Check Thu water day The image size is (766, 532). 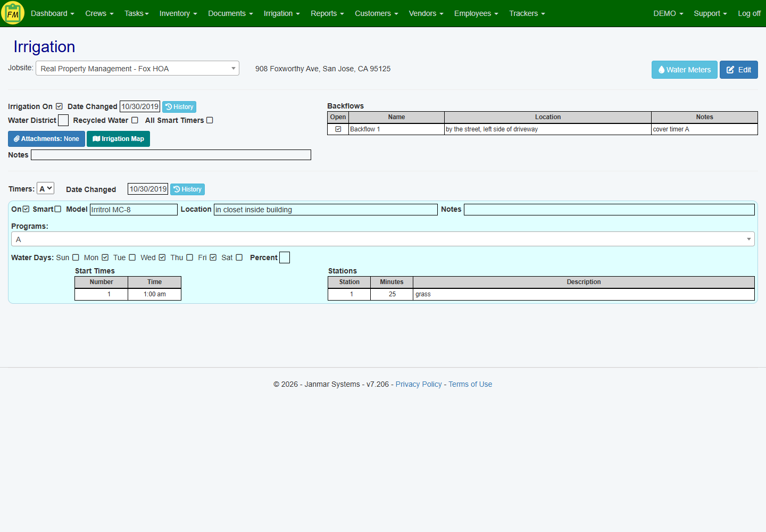[189, 257]
